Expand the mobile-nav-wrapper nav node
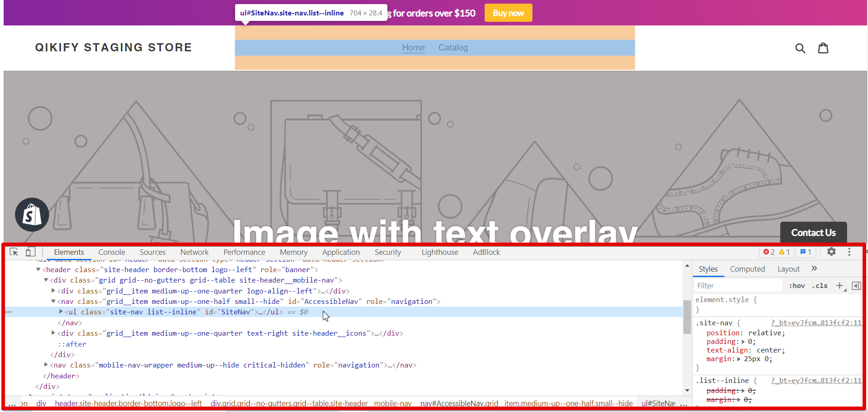Viewport: 868px width, 412px height. (45, 365)
